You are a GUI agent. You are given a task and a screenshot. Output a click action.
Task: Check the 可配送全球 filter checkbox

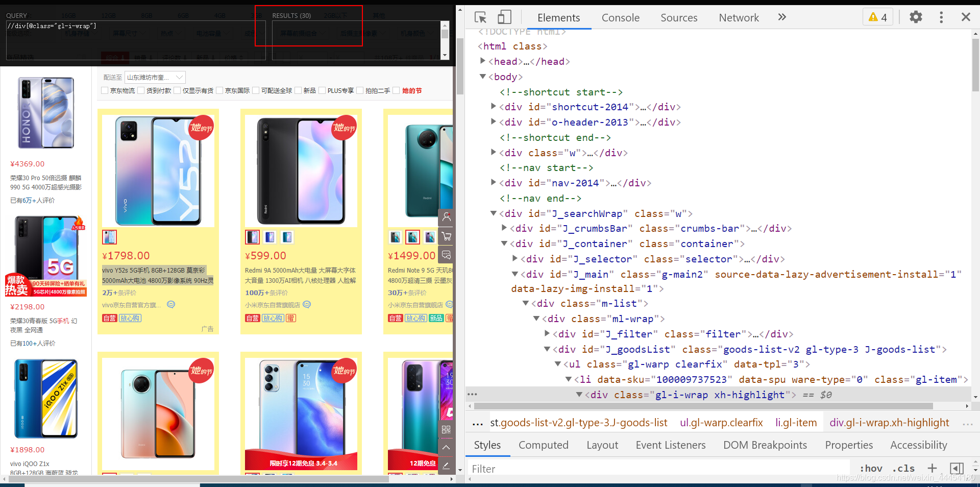(256, 91)
